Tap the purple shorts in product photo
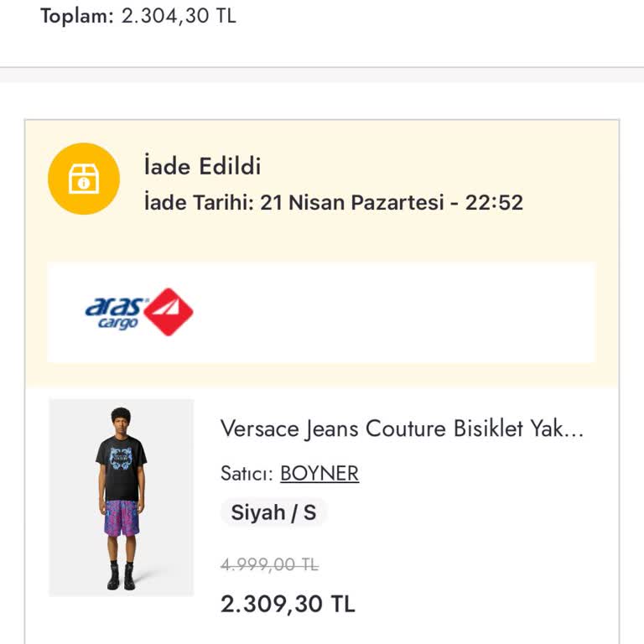 (122, 517)
